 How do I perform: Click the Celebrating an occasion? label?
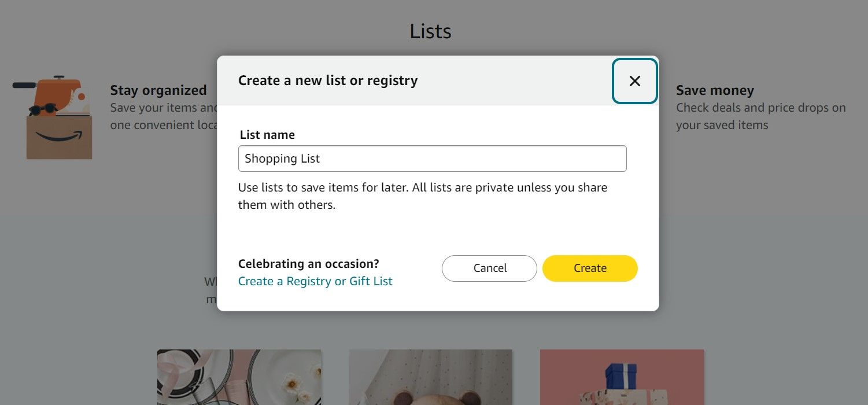coord(308,263)
